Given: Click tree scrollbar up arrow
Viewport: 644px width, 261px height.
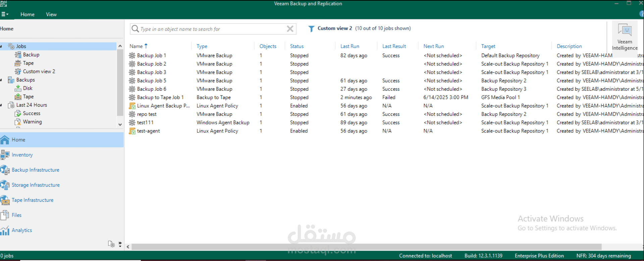Looking at the screenshot, I should [120, 46].
